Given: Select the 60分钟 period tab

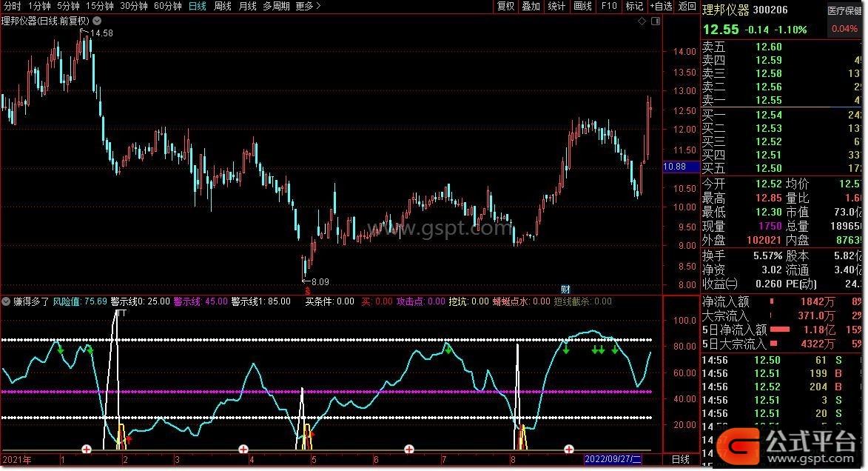Looking at the screenshot, I should (168, 6).
